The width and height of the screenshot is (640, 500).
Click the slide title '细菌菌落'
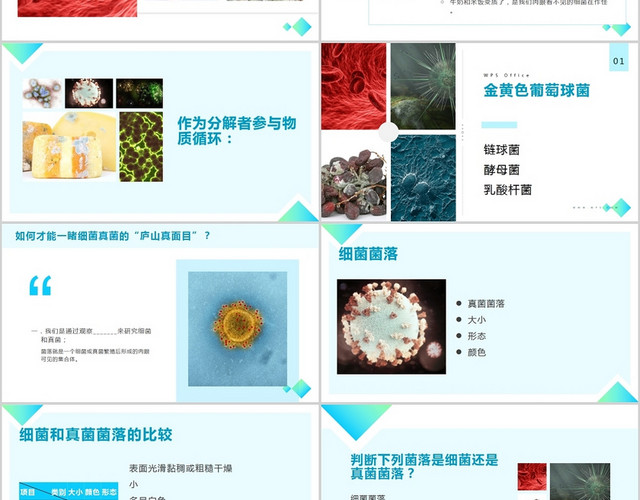click(368, 254)
